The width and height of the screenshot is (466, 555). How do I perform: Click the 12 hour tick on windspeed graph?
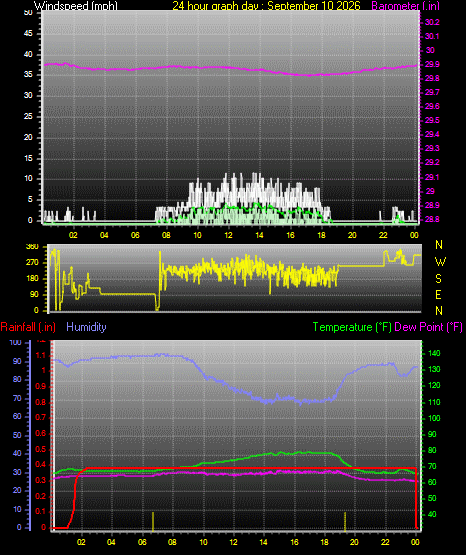pos(228,235)
